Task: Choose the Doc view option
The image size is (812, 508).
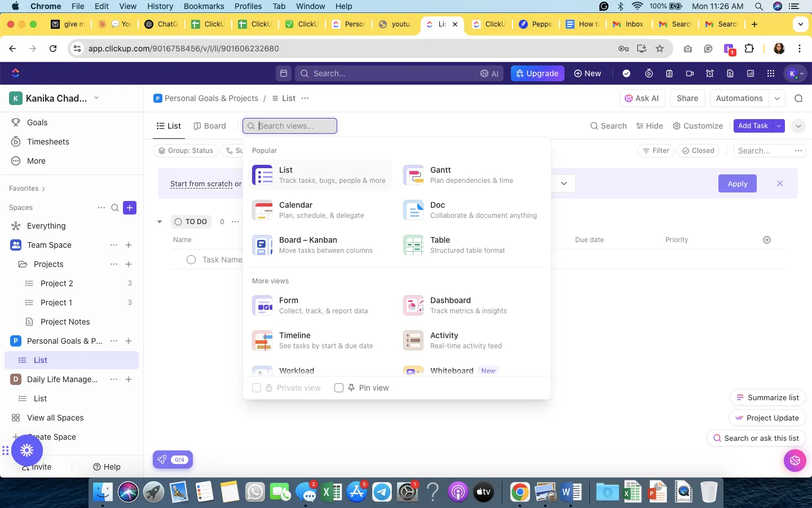Action: coord(471,210)
